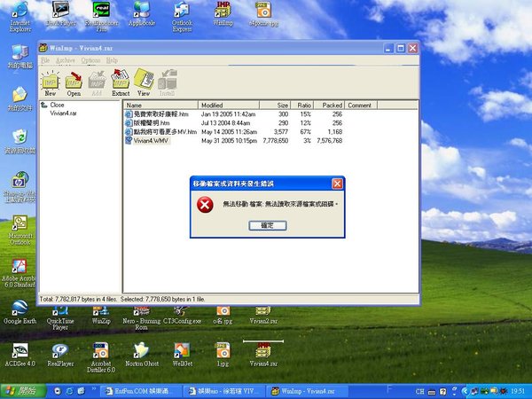Image resolution: width=532 pixels, height=399 pixels.
Task: Click QuickTime Player desktop icon
Action: click(x=60, y=318)
